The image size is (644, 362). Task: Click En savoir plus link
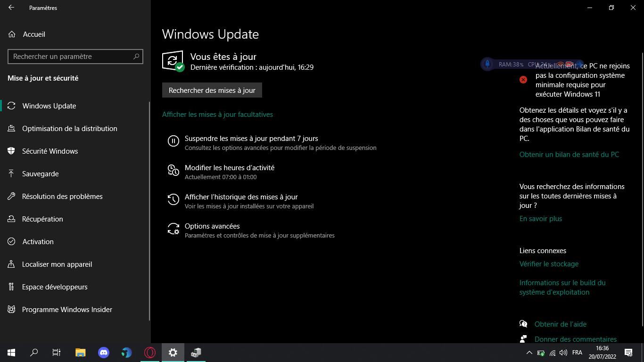point(541,219)
